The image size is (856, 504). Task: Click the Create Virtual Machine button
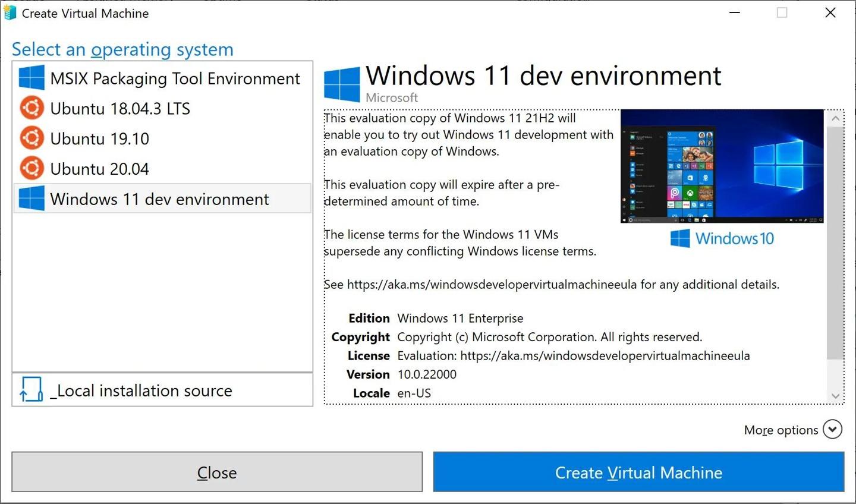pos(638,472)
